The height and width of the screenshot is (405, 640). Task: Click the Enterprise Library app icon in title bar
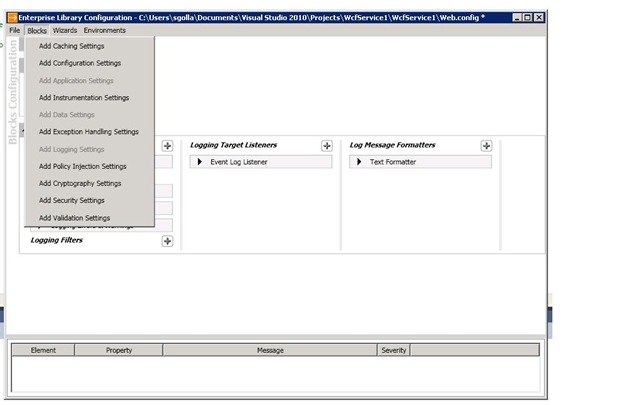tap(13, 18)
